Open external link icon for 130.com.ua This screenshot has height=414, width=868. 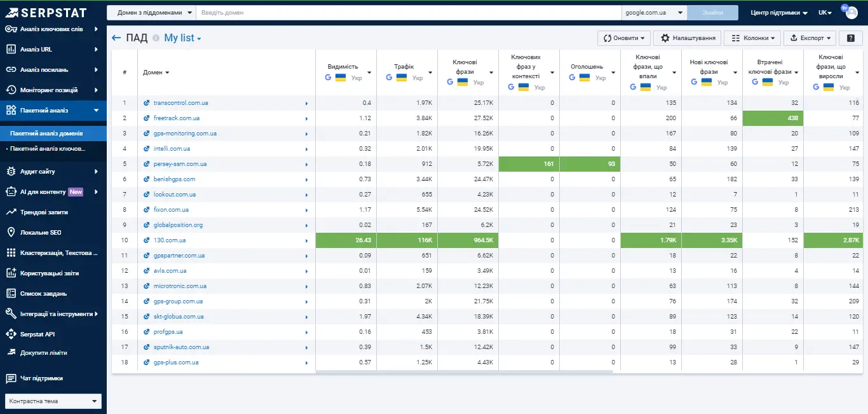[147, 240]
